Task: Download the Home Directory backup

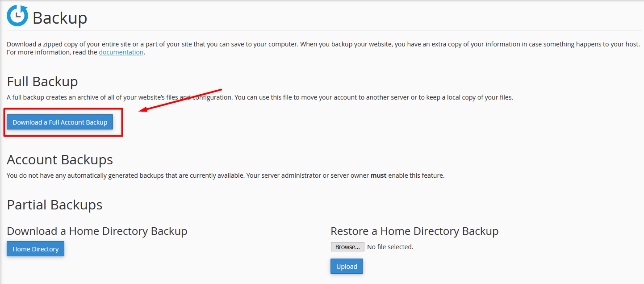Action: (36, 249)
